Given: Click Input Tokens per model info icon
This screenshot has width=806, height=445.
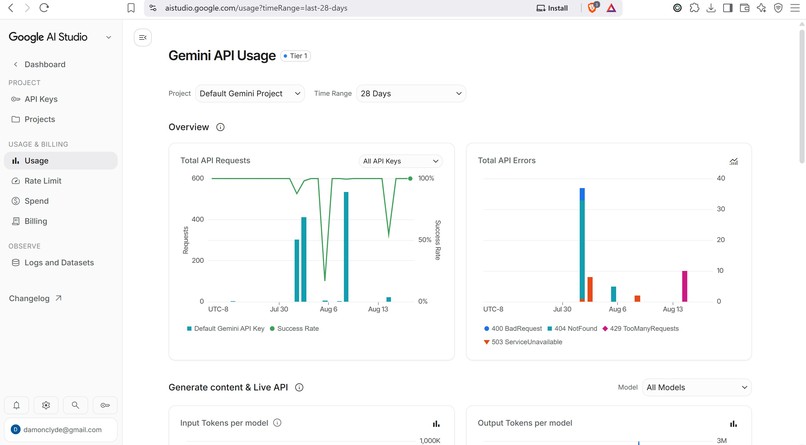Looking at the screenshot, I should point(277,423).
